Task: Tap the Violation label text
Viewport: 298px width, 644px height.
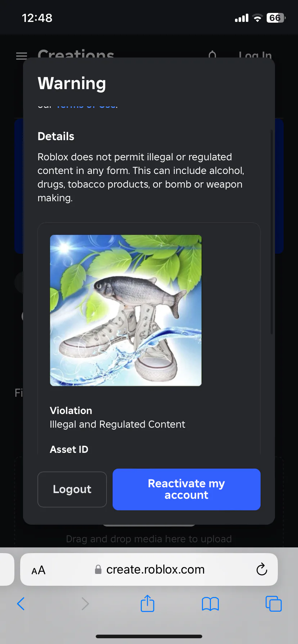Action: (71, 410)
